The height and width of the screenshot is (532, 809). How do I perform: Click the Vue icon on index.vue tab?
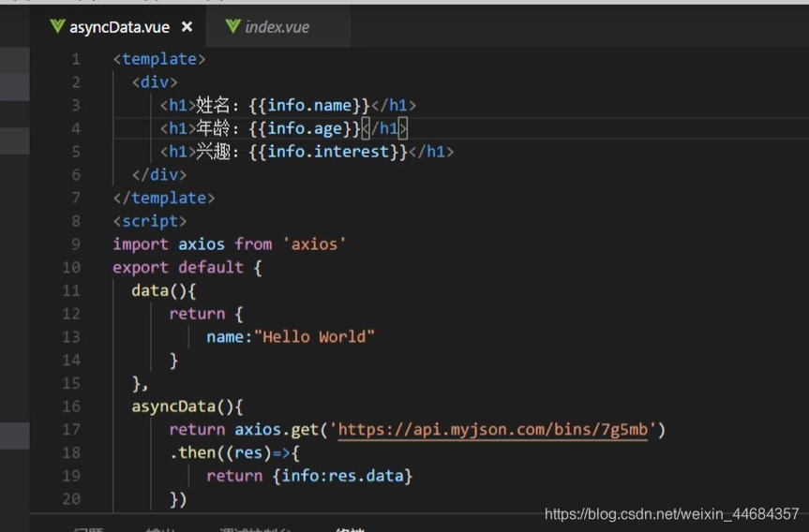pyautogui.click(x=232, y=26)
